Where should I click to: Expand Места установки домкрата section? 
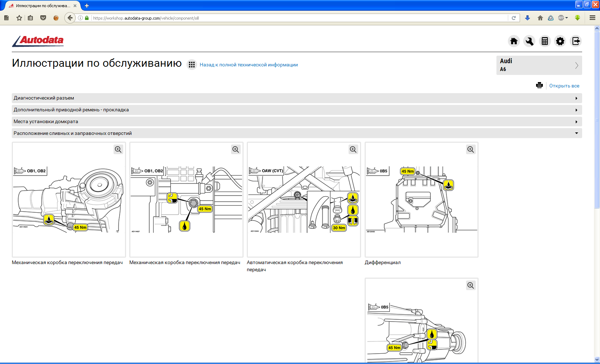297,122
